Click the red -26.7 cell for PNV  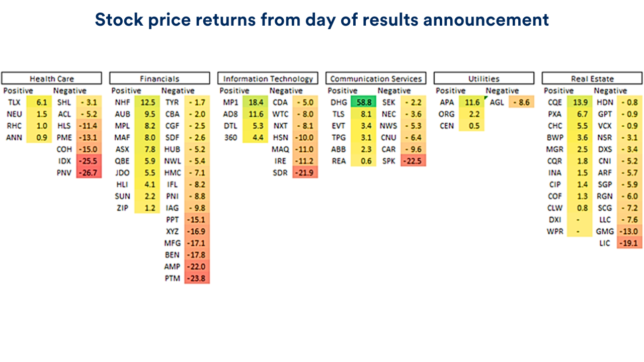[x=89, y=173]
